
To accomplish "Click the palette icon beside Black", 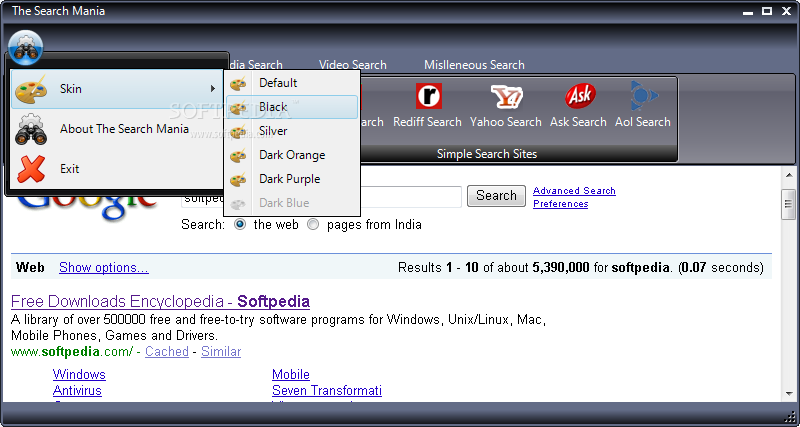I will click(x=238, y=107).
